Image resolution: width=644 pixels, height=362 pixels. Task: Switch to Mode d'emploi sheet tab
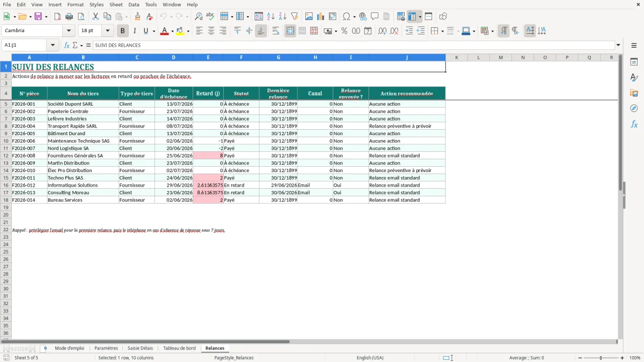tap(69, 348)
